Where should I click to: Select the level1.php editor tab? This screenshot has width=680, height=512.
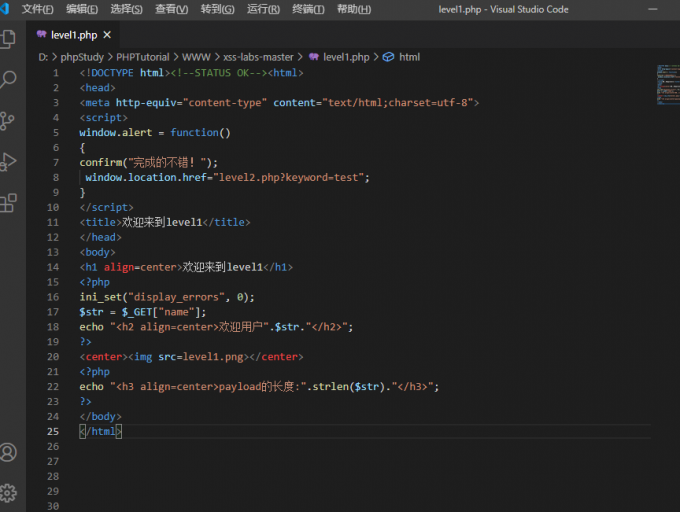coord(72,35)
